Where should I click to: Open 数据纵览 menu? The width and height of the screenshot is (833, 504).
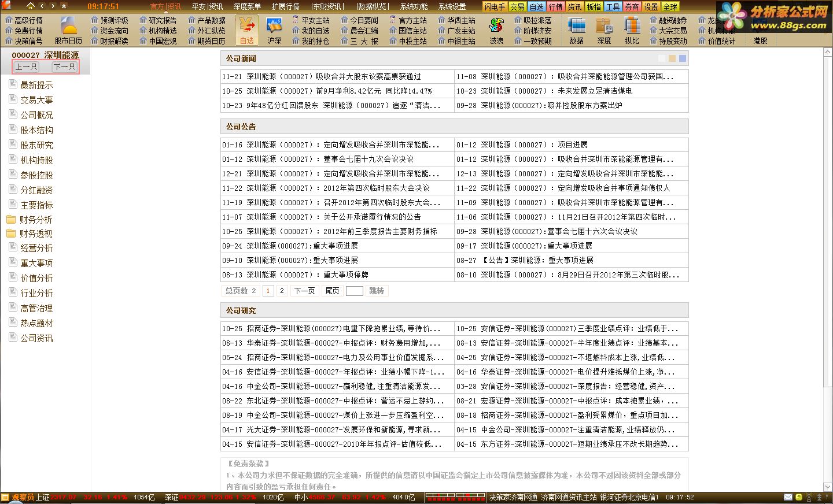tap(372, 6)
